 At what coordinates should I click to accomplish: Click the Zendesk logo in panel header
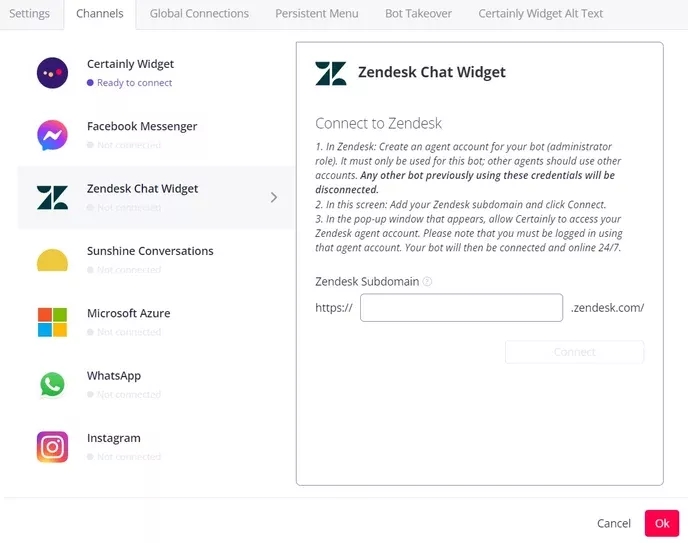point(331,73)
